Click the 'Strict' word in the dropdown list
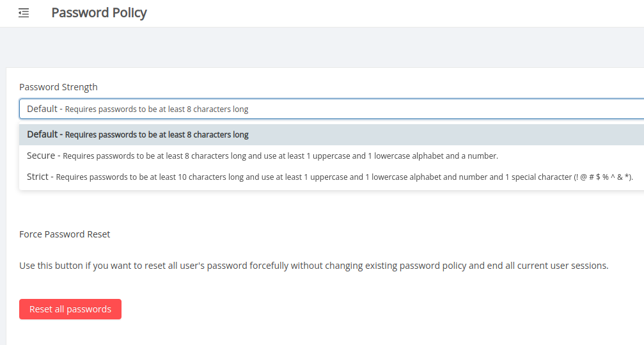This screenshot has width=644, height=345. [38, 177]
